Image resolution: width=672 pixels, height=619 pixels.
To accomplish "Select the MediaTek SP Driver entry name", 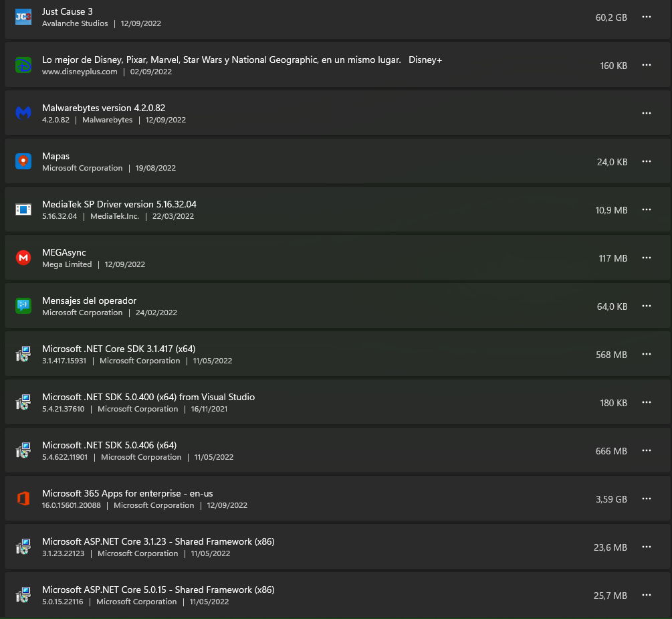I will (x=119, y=204).
